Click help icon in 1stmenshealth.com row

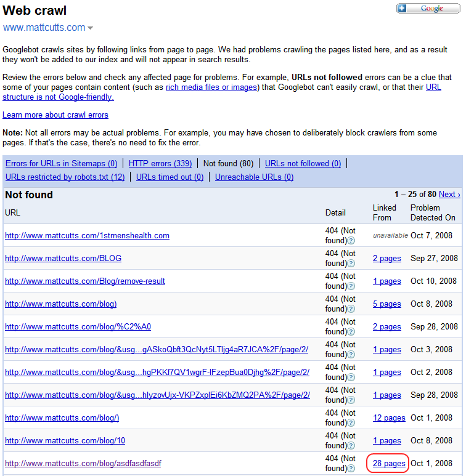tap(351, 241)
